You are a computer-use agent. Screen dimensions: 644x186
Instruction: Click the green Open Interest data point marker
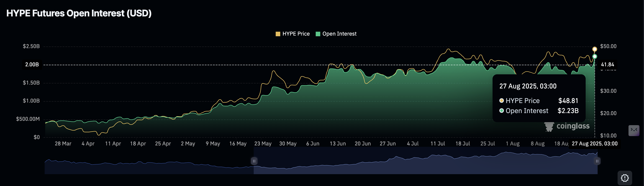pos(595,57)
